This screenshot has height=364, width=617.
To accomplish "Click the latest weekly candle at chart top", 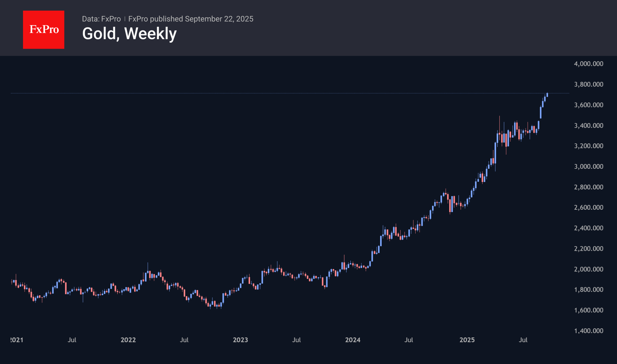I will pos(547,95).
